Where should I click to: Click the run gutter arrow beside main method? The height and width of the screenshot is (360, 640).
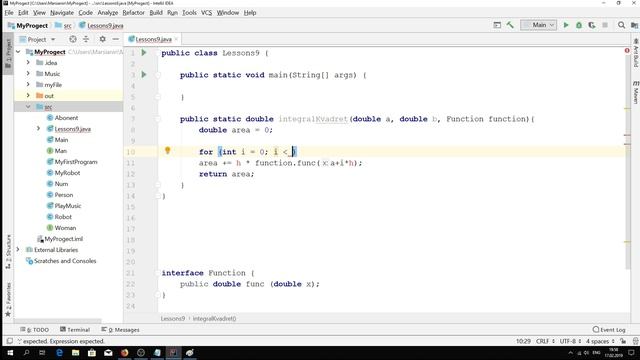click(x=144, y=75)
